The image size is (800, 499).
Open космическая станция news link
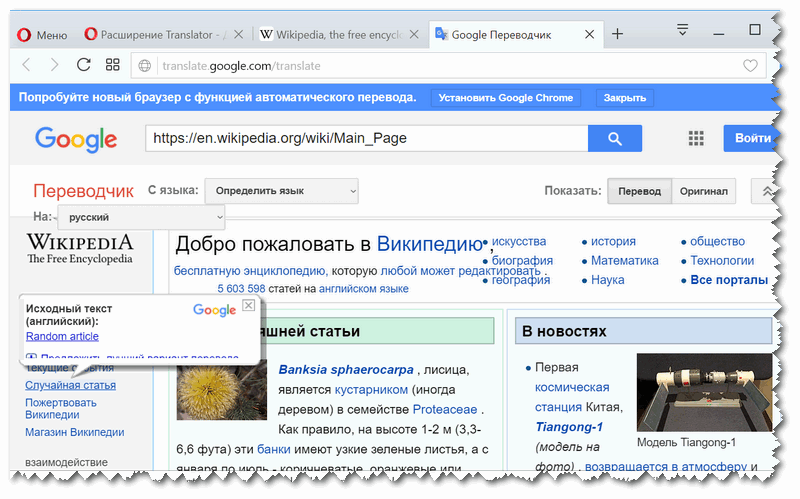[x=572, y=397]
